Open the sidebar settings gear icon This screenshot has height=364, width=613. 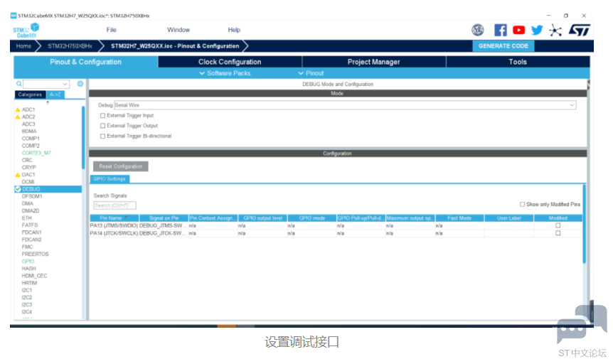click(80, 84)
